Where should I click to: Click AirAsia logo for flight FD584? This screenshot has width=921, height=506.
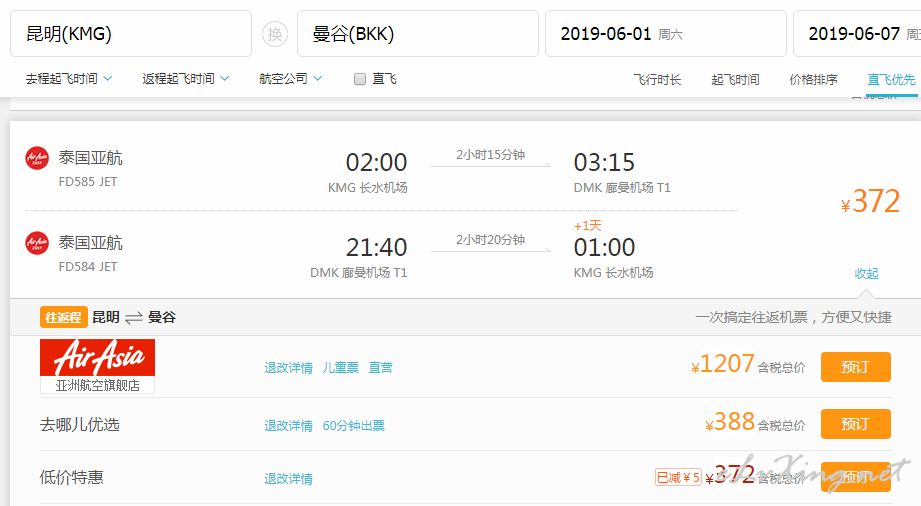pos(37,243)
